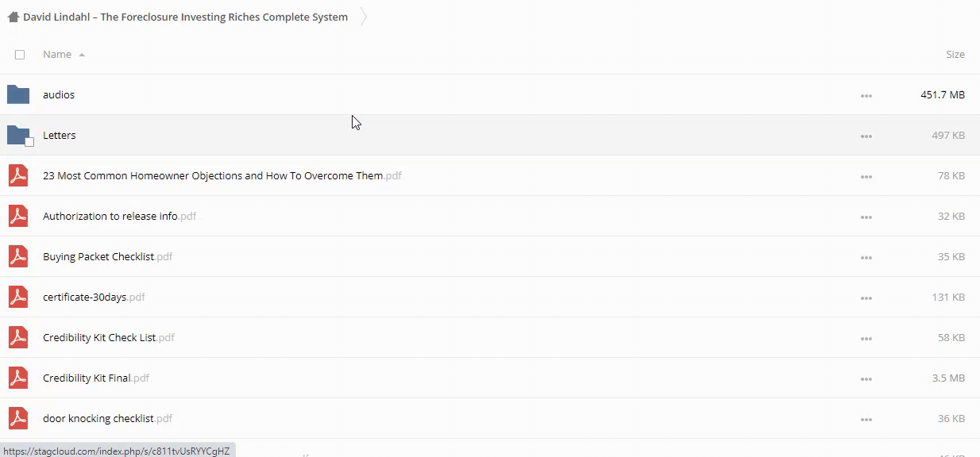Click PDF icon for Authorization to release info
The image size is (980, 457).
(17, 216)
